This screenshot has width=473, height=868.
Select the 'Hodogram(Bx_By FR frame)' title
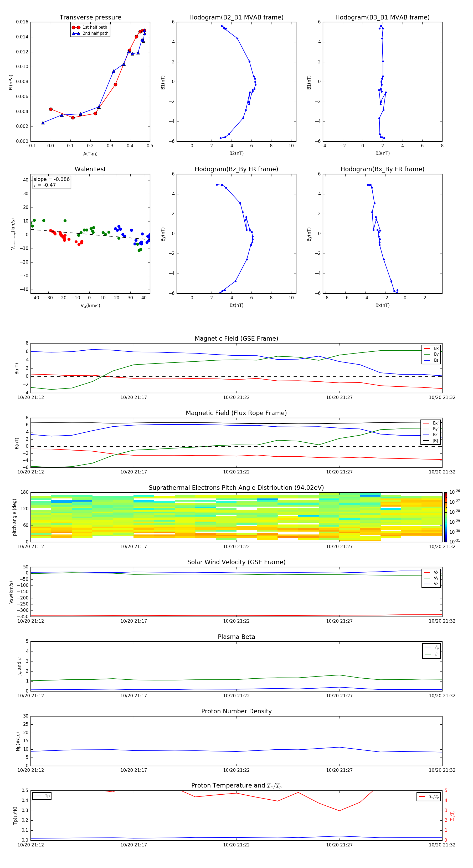point(382,169)
